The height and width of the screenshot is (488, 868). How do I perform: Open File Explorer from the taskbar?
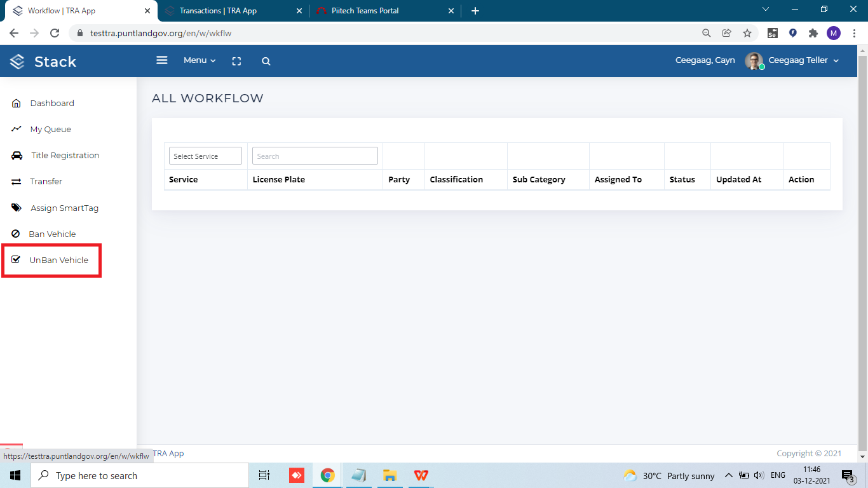(390, 475)
